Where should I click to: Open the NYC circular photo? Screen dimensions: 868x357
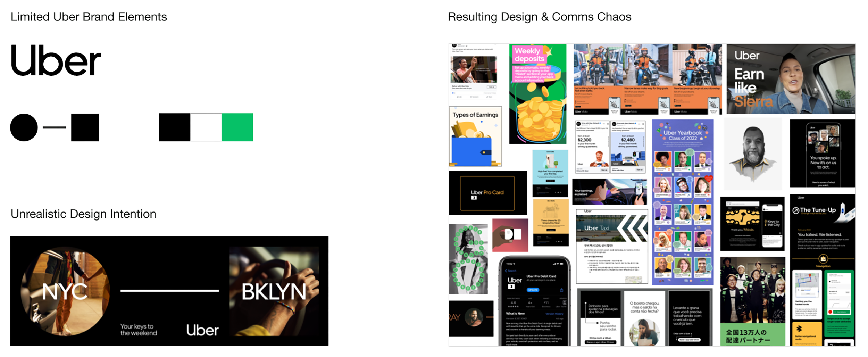pos(65,291)
